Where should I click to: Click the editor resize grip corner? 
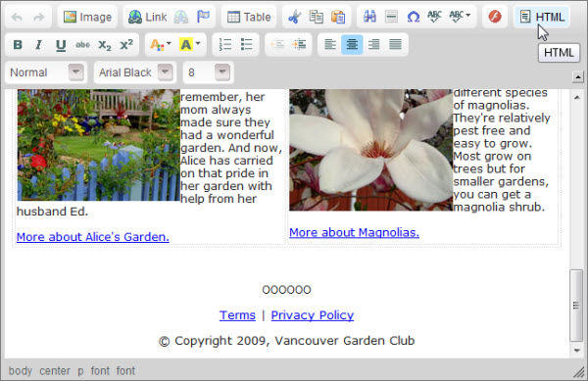(x=579, y=372)
